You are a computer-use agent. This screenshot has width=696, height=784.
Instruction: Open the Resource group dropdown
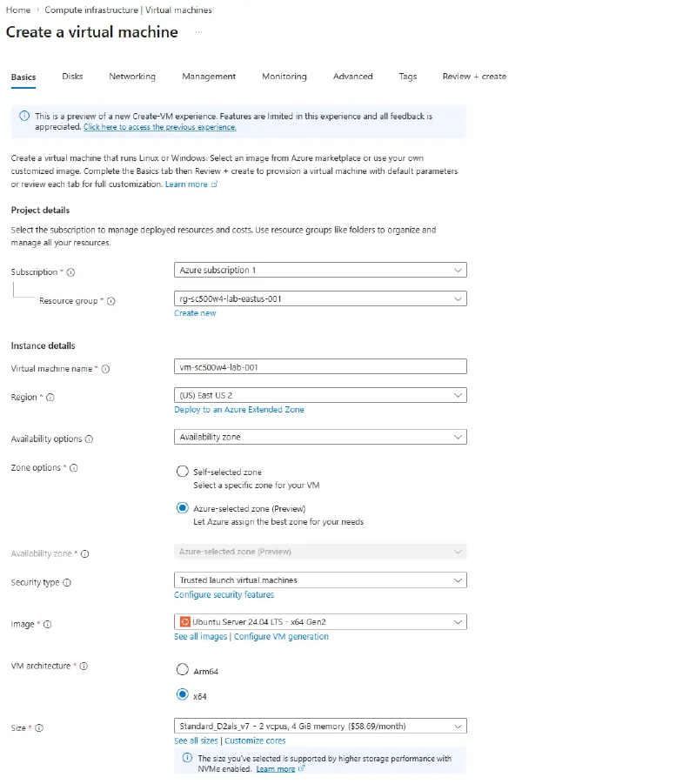pyautogui.click(x=320, y=298)
